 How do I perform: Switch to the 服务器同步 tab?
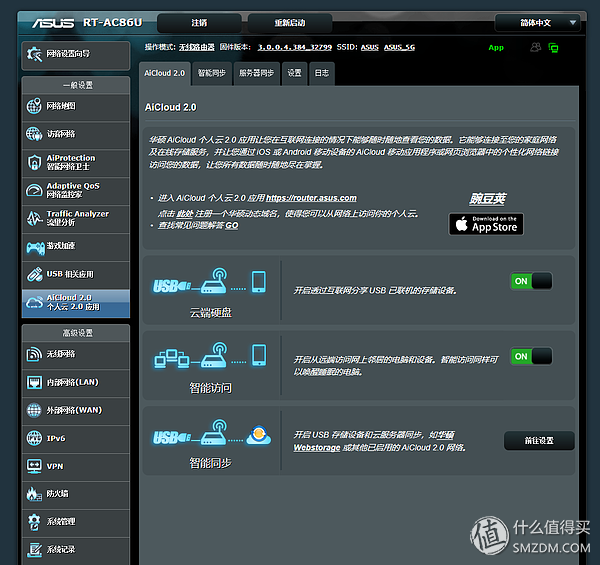click(x=257, y=73)
